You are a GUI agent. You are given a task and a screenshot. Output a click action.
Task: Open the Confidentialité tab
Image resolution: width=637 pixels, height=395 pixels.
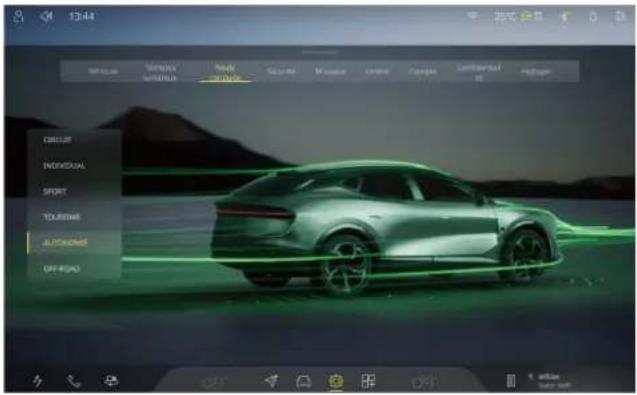tap(479, 72)
